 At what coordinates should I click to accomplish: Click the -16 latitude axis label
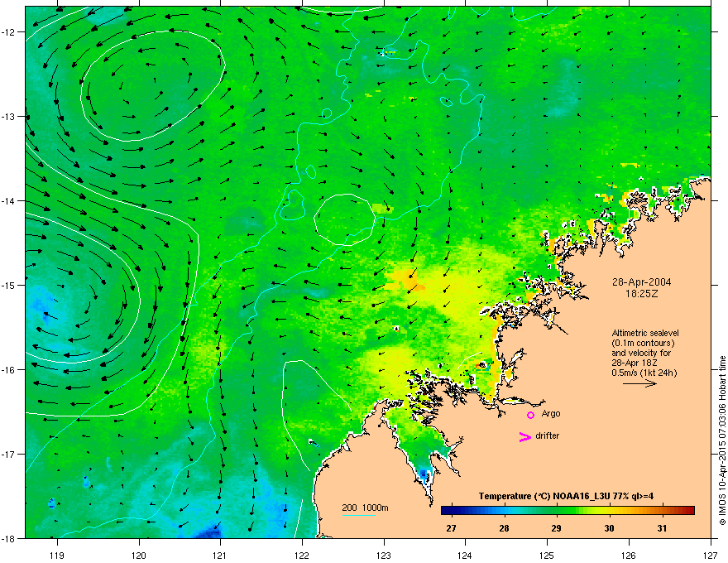click(8, 370)
